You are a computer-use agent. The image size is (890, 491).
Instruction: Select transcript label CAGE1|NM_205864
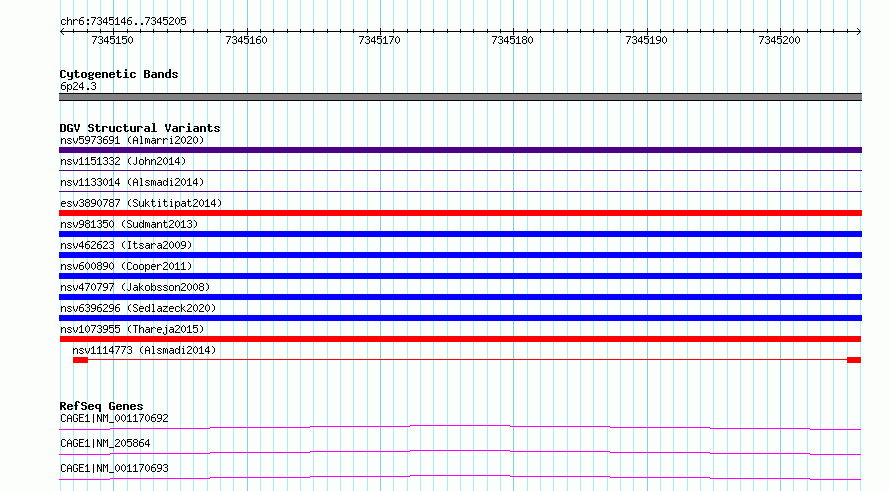click(105, 443)
